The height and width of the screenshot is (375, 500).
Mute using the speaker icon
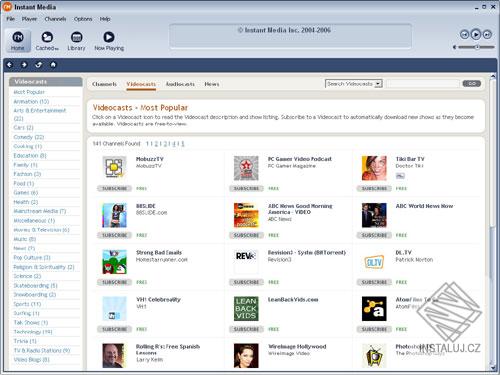pos(454,47)
